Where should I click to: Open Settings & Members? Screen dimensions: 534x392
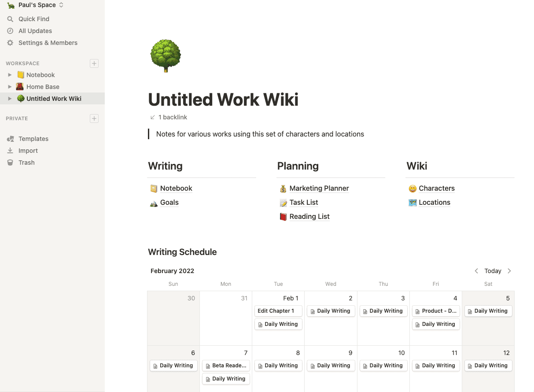tap(48, 43)
